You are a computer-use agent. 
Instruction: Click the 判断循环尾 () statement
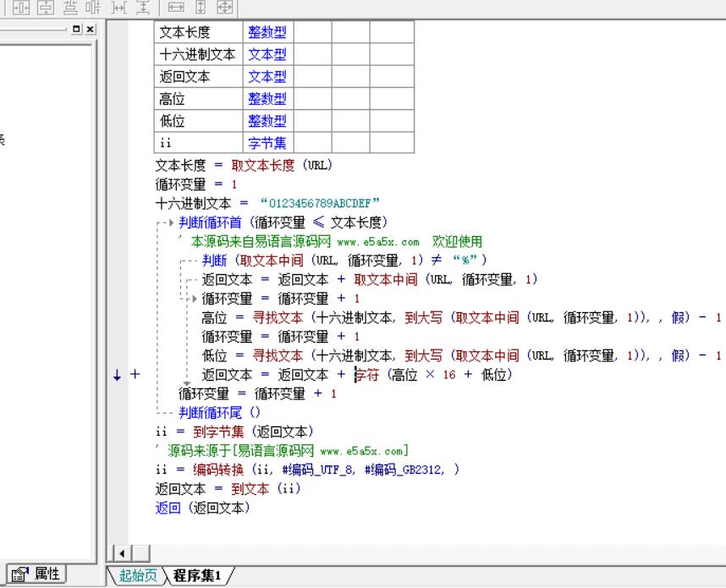pos(220,412)
